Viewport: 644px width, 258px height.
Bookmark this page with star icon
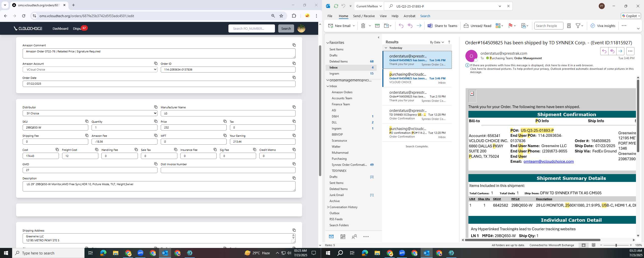tap(281, 16)
